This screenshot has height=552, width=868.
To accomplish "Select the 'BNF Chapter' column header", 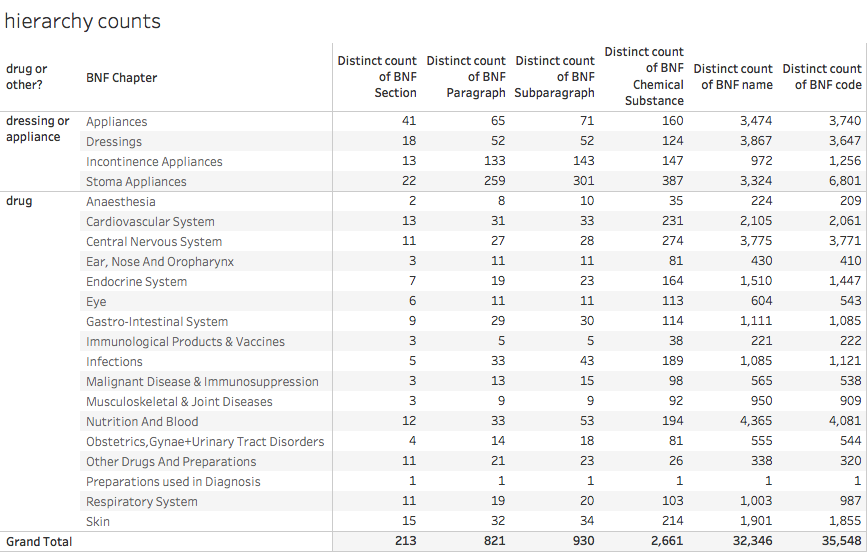I will click(x=121, y=78).
